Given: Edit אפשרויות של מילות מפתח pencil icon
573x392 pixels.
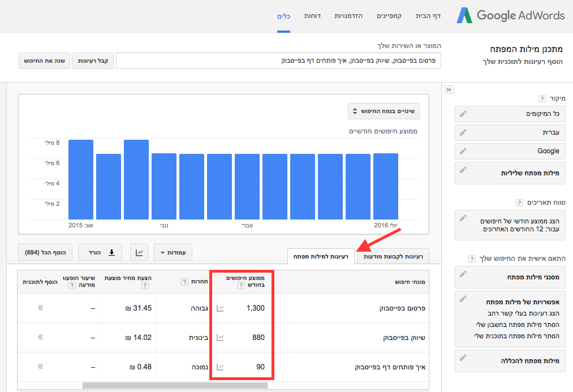Looking at the screenshot, I should point(463,299).
